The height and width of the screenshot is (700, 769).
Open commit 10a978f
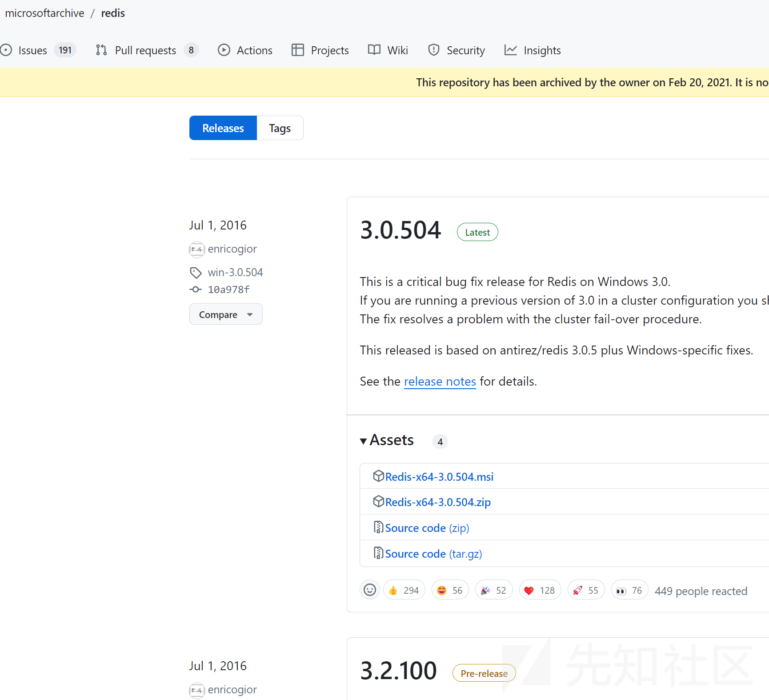tap(228, 290)
